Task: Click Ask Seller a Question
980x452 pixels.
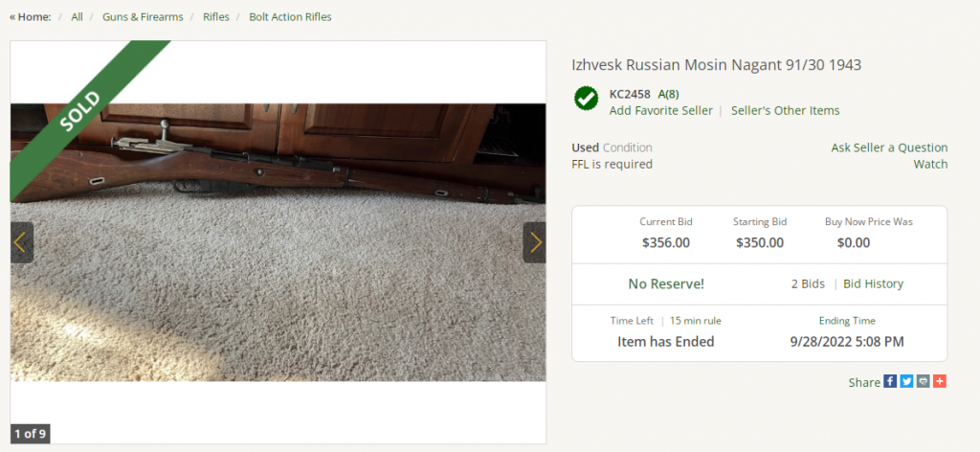Action: [889, 147]
